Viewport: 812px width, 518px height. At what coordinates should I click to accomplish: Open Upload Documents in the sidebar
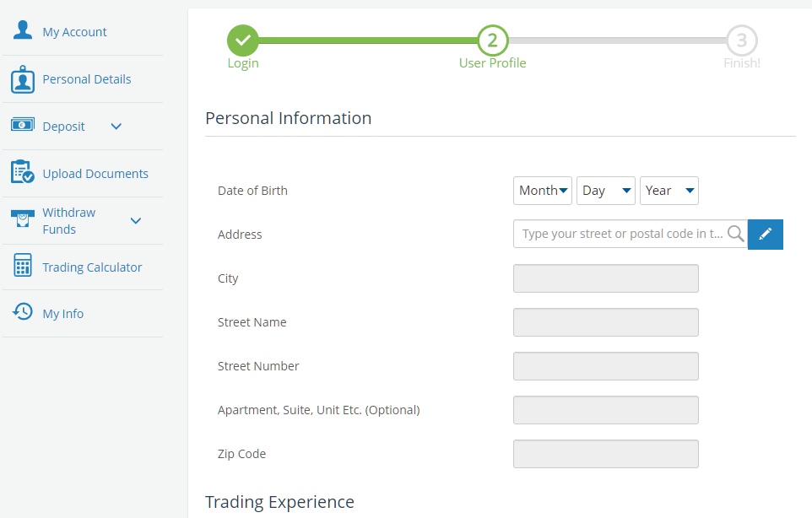coord(95,174)
